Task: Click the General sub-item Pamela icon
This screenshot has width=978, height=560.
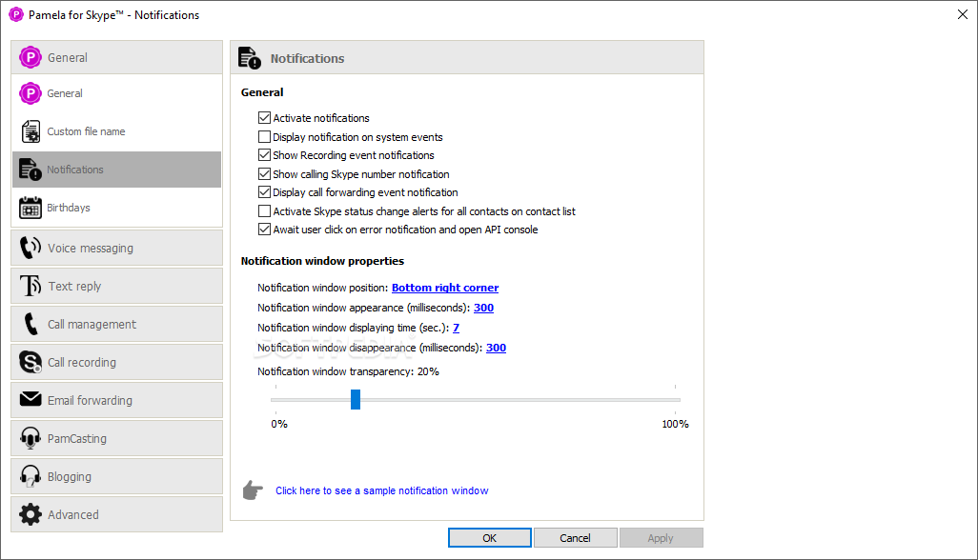Action: pos(30,93)
